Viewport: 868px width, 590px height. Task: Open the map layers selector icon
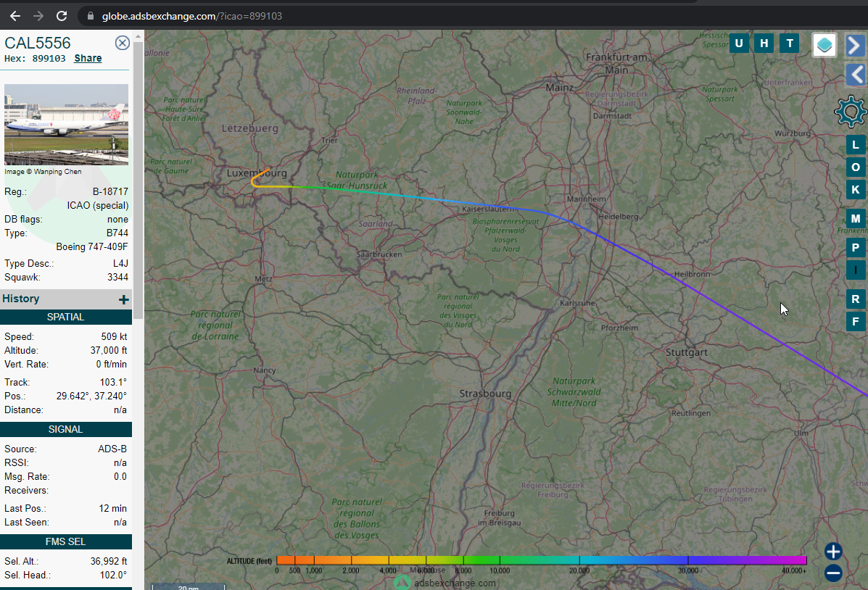pos(824,45)
